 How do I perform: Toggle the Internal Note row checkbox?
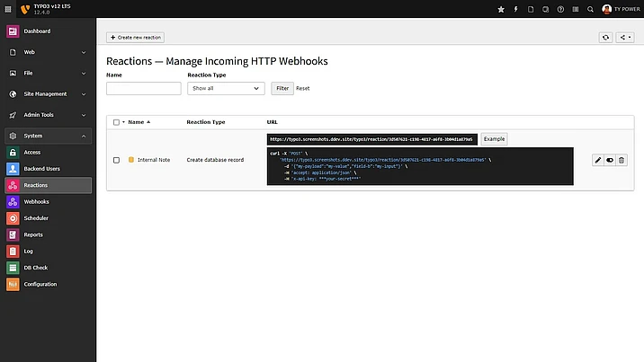coord(116,160)
